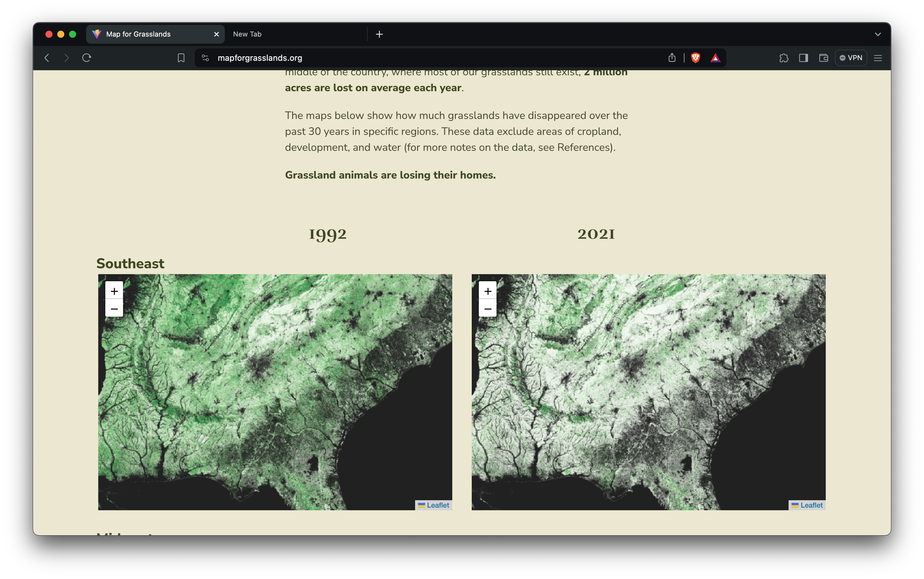Viewport: 924px width, 579px height.
Task: Select the Map for Grasslands tab
Action: (x=138, y=34)
